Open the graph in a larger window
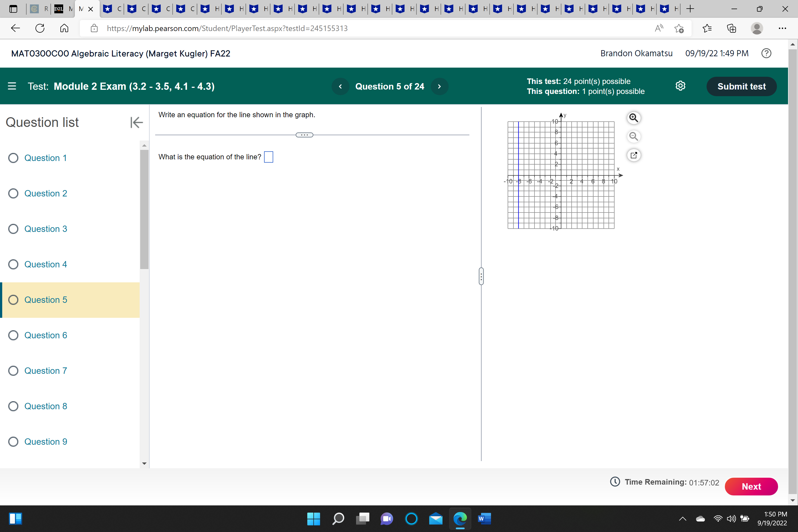 click(x=634, y=155)
